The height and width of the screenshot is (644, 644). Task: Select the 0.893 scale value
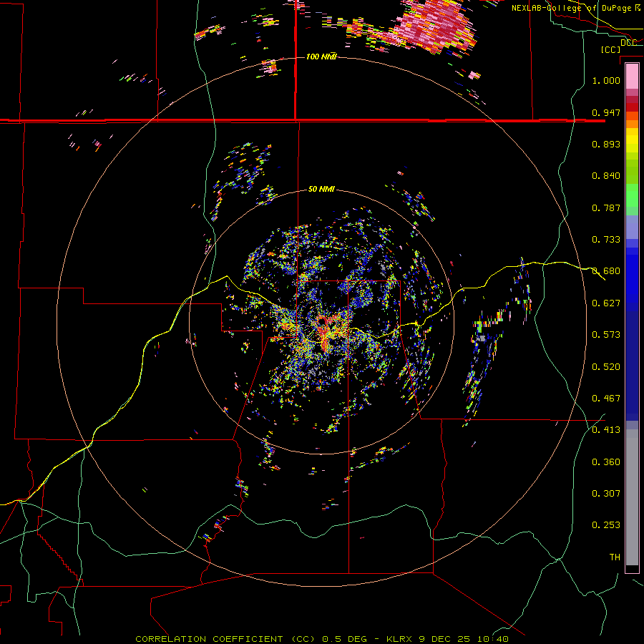pyautogui.click(x=606, y=144)
